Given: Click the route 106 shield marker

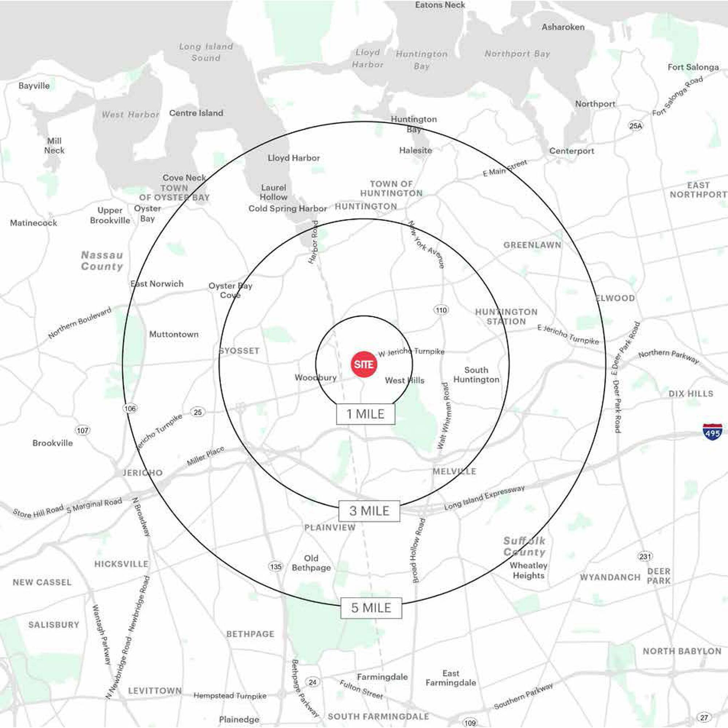Looking at the screenshot, I should pyautogui.click(x=130, y=408).
